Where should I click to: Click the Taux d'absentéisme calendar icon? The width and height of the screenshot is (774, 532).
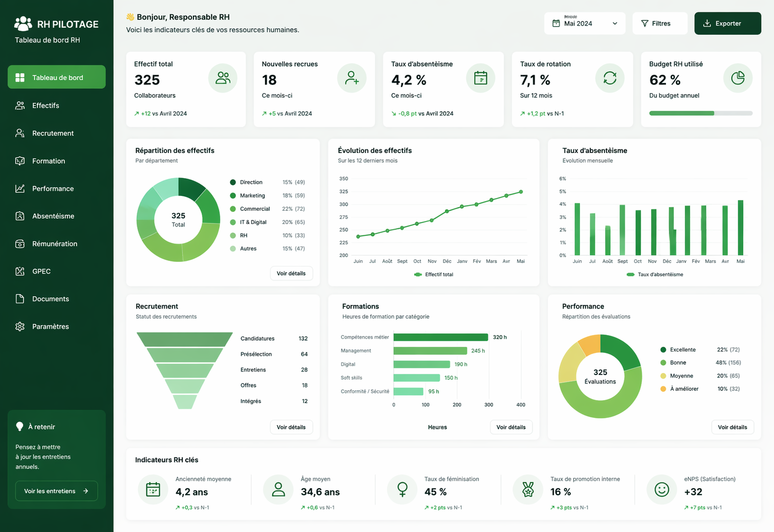481,78
